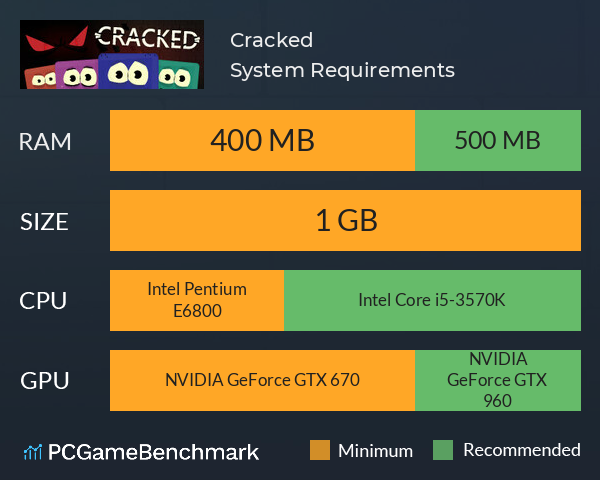Image resolution: width=600 pixels, height=480 pixels.
Task: Click the green Recommended legend swatch
Action: tap(443, 450)
